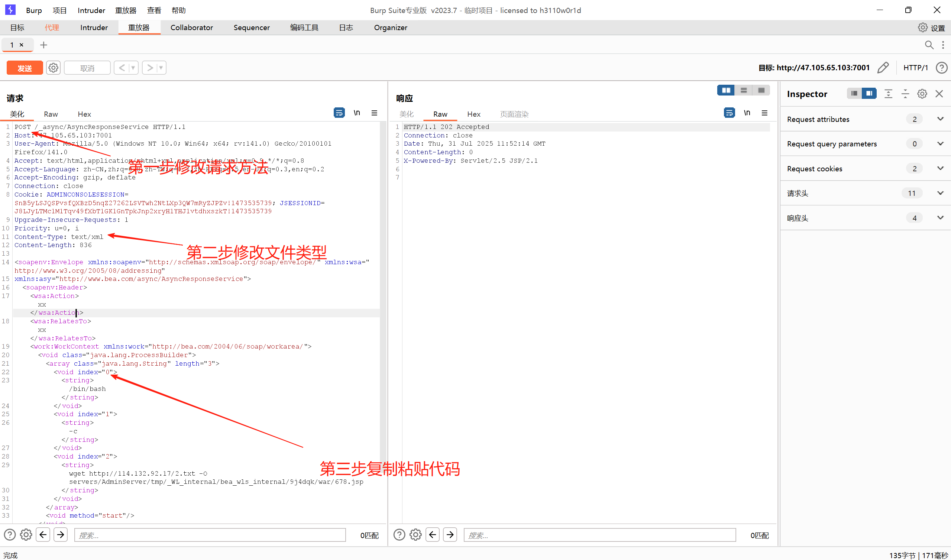Click the search magnifier icon in tab bar

[929, 45]
